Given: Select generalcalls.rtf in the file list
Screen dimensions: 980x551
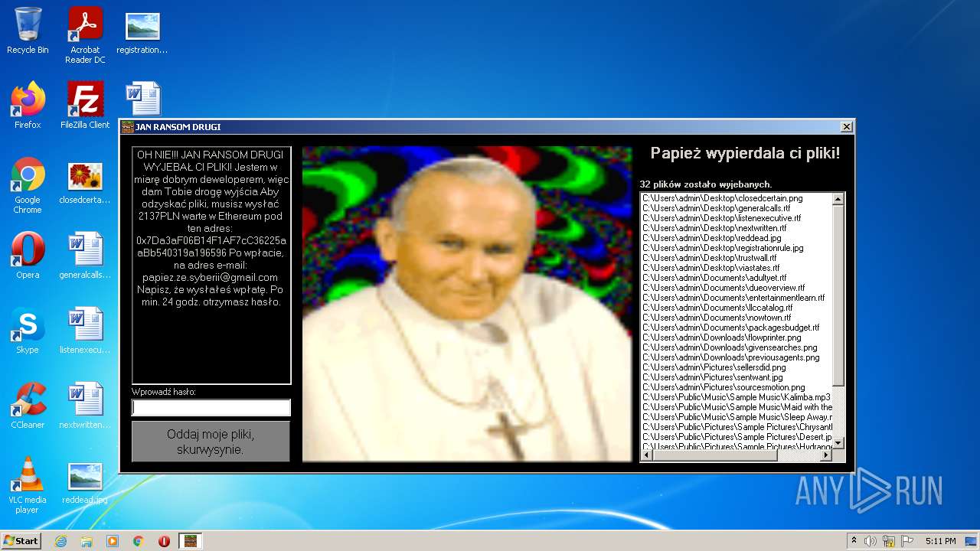Looking at the screenshot, I should (x=716, y=208).
